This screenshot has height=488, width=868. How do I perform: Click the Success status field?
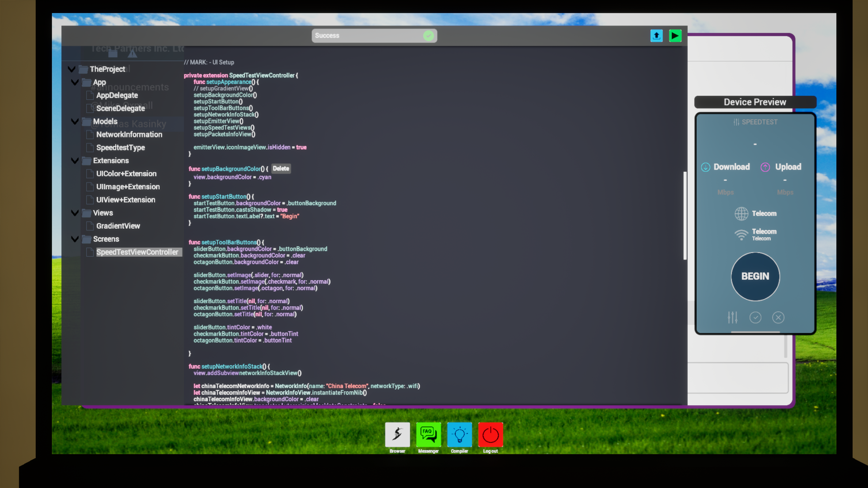tap(374, 36)
